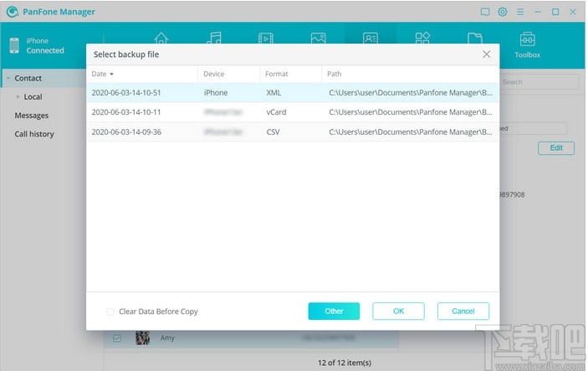Image resolution: width=588 pixels, height=371 pixels.
Task: Click the connected iPhone device icon
Action: point(14,45)
